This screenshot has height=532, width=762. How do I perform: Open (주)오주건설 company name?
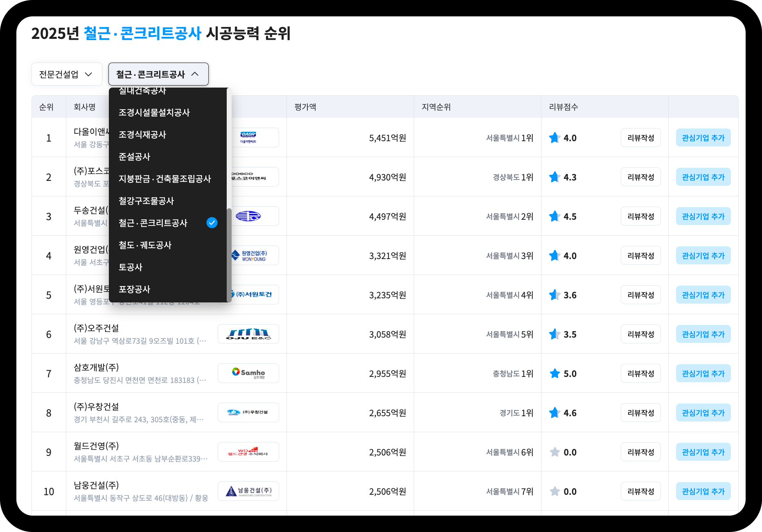96,328
